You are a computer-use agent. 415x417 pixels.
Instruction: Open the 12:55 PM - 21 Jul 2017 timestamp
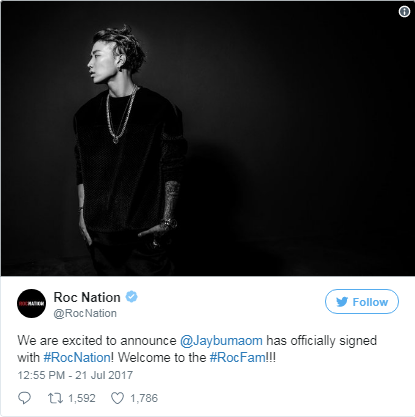point(75,375)
